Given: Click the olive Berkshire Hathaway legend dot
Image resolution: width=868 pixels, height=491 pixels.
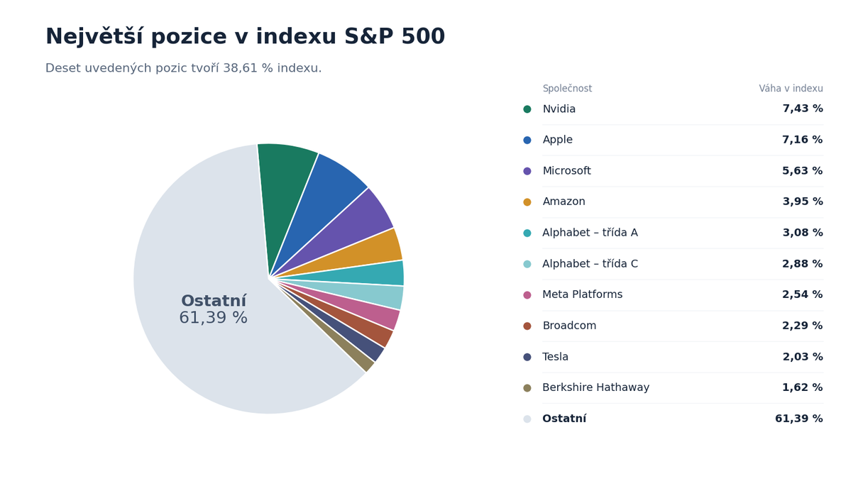Looking at the screenshot, I should pos(527,388).
